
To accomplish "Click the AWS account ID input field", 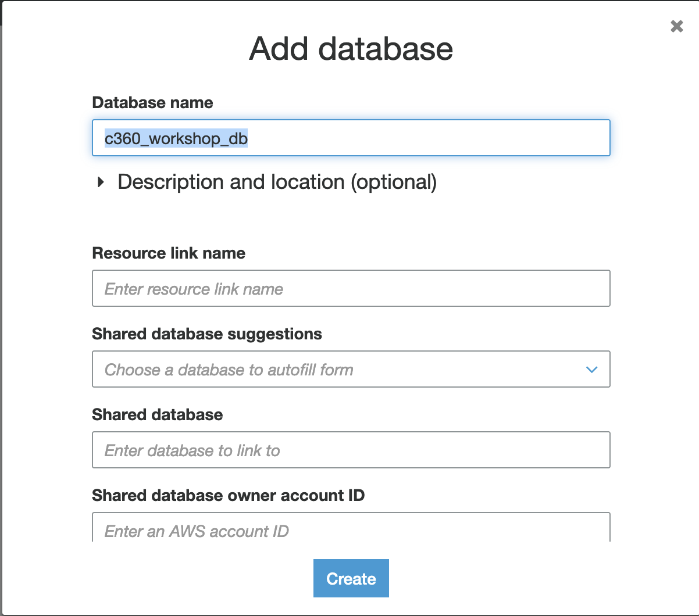I will [351, 529].
